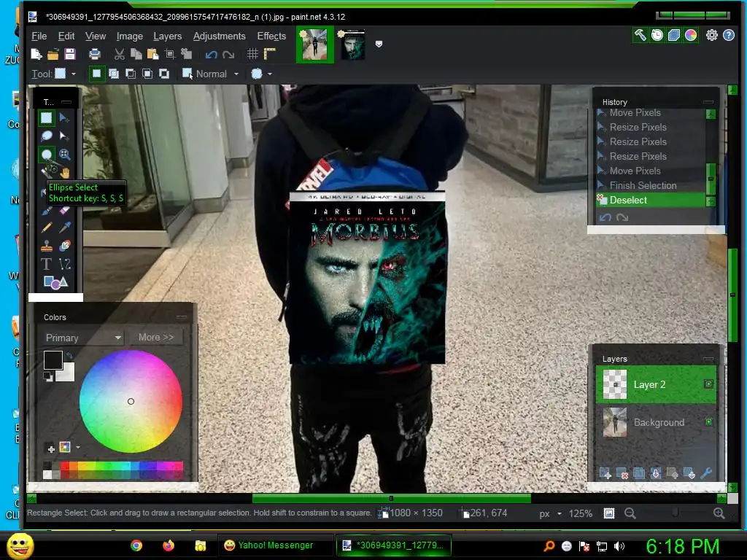Click the Undo arrow in toolbar
Image resolution: width=747 pixels, height=560 pixels.
click(x=211, y=54)
